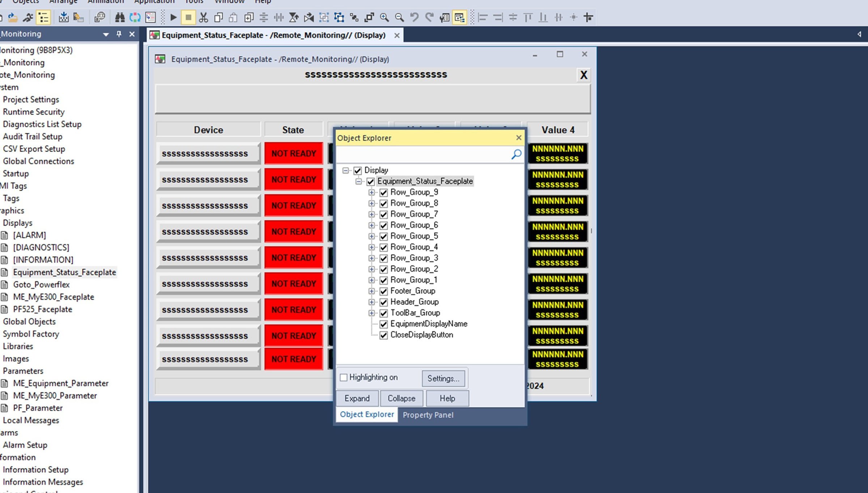
Task: Switch to the Property Panel tab
Action: pyautogui.click(x=428, y=415)
